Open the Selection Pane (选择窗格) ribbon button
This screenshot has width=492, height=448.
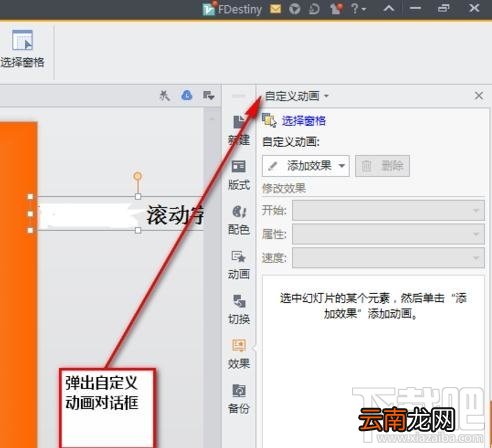[22, 49]
